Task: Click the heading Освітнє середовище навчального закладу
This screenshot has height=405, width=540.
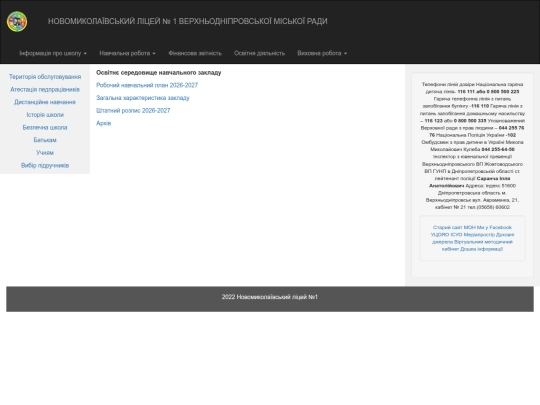Action: [x=159, y=73]
